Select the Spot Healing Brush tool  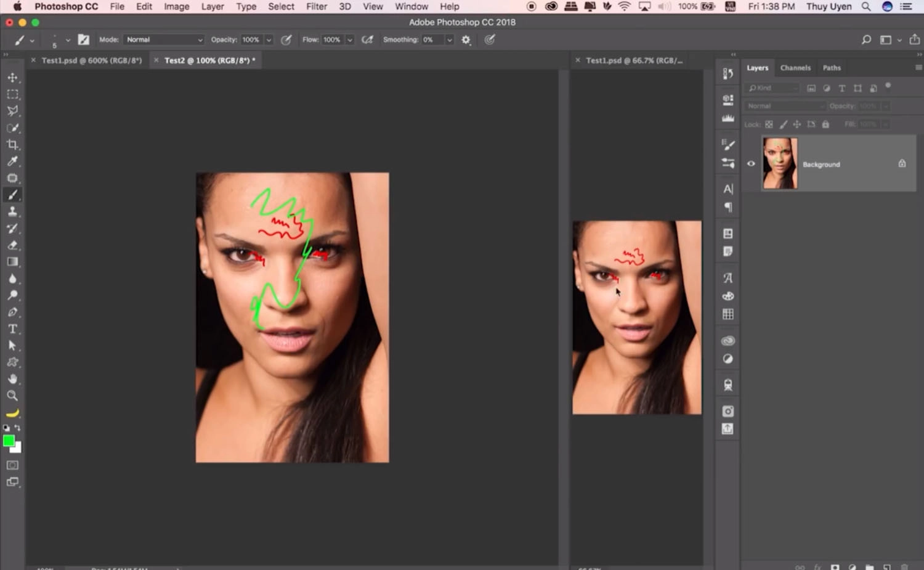[x=12, y=178]
